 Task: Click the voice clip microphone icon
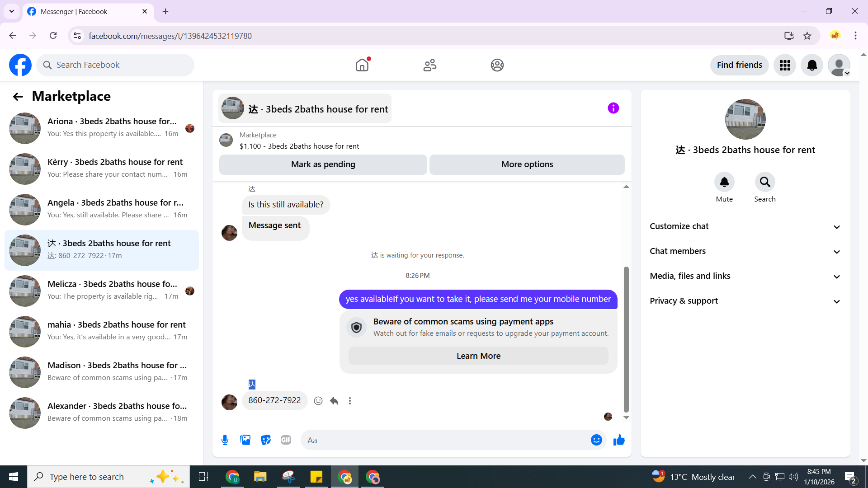225,440
